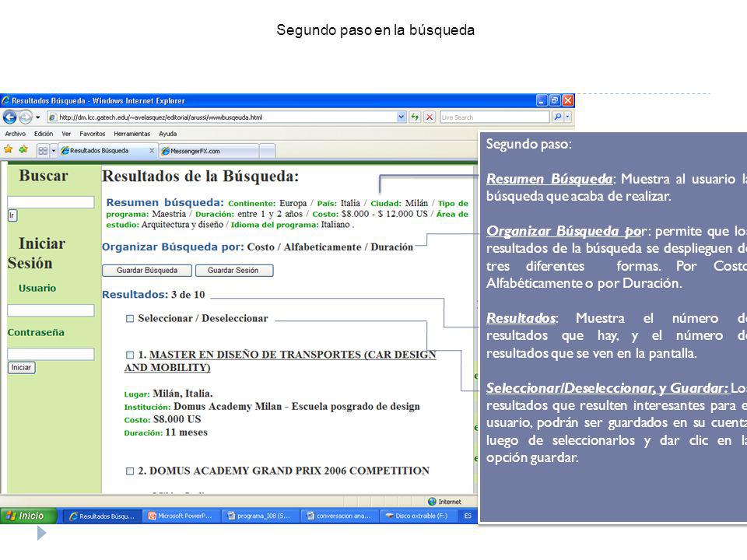
Task: Open programa_I08 taskbar item
Action: point(260,516)
